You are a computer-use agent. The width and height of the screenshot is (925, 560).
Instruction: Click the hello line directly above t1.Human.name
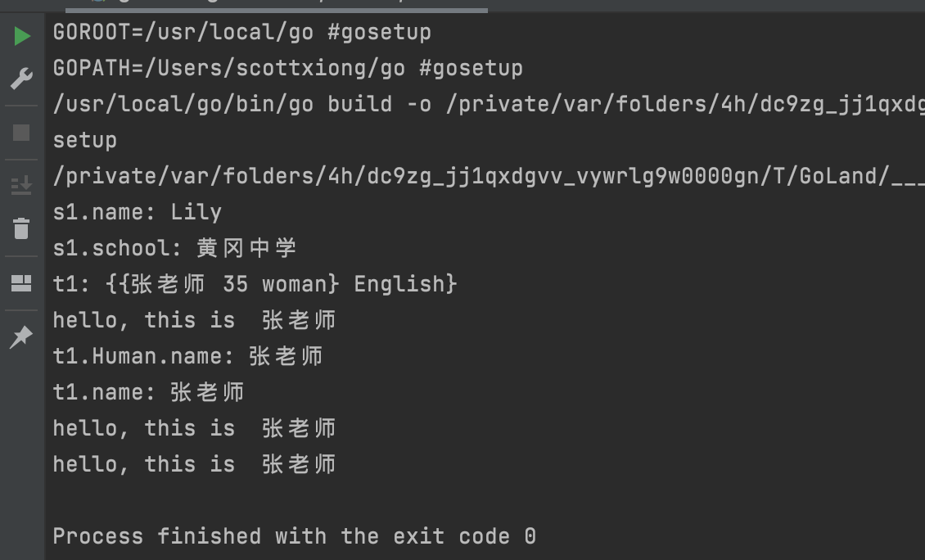[195, 320]
